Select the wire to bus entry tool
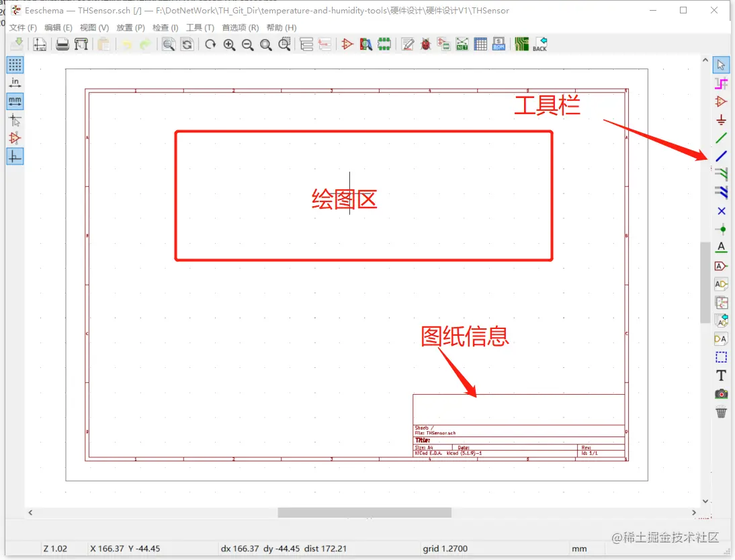The image size is (735, 560). pos(721,175)
